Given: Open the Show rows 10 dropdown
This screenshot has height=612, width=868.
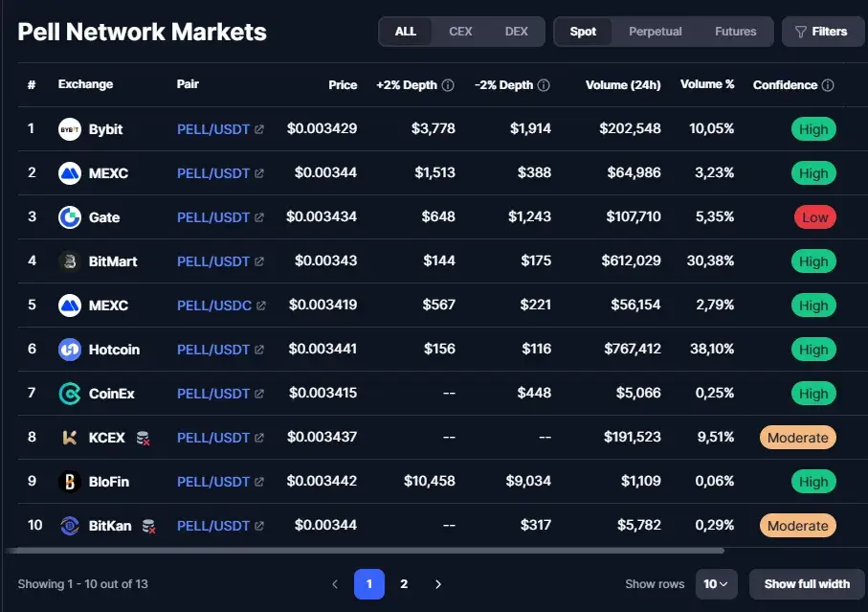Looking at the screenshot, I should [x=716, y=584].
